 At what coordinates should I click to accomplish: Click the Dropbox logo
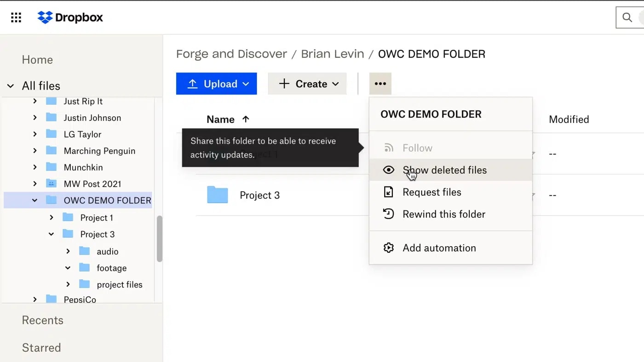click(69, 17)
